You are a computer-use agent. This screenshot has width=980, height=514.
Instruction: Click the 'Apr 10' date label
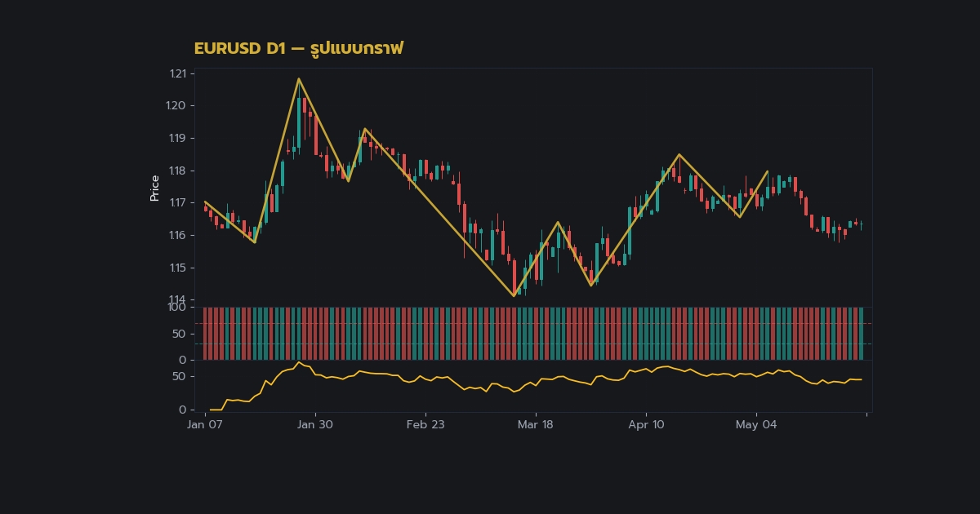click(646, 424)
